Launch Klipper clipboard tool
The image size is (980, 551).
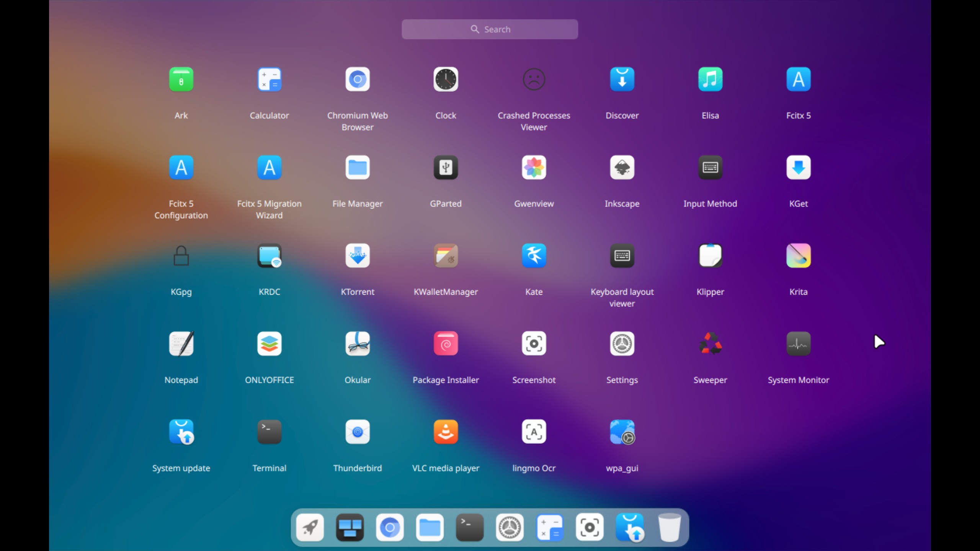tap(710, 256)
